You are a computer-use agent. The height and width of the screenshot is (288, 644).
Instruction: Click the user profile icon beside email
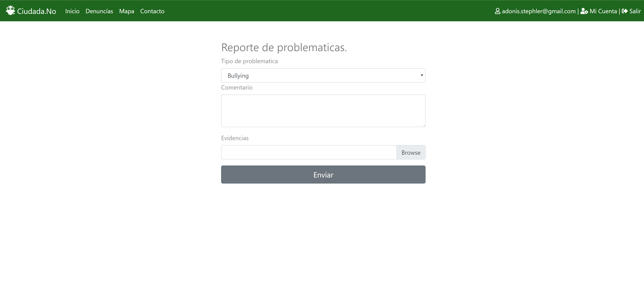coord(498,11)
